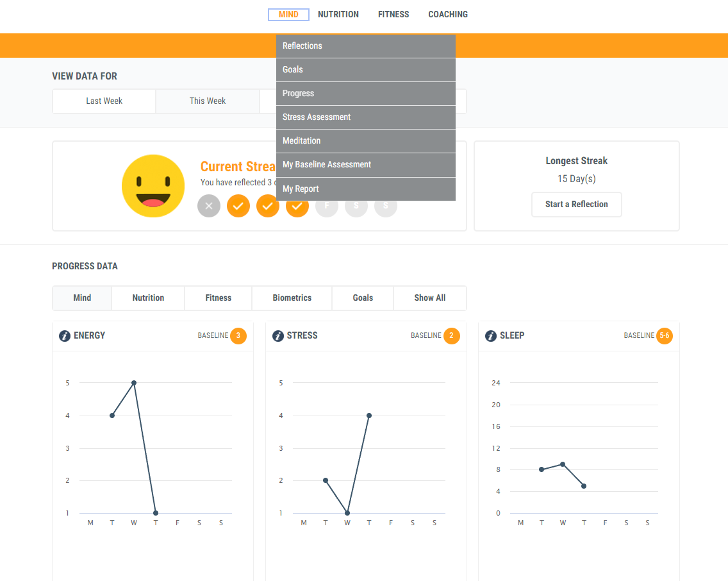Switch to the Biometrics progress tab
This screenshot has height=581, width=728.
[292, 298]
